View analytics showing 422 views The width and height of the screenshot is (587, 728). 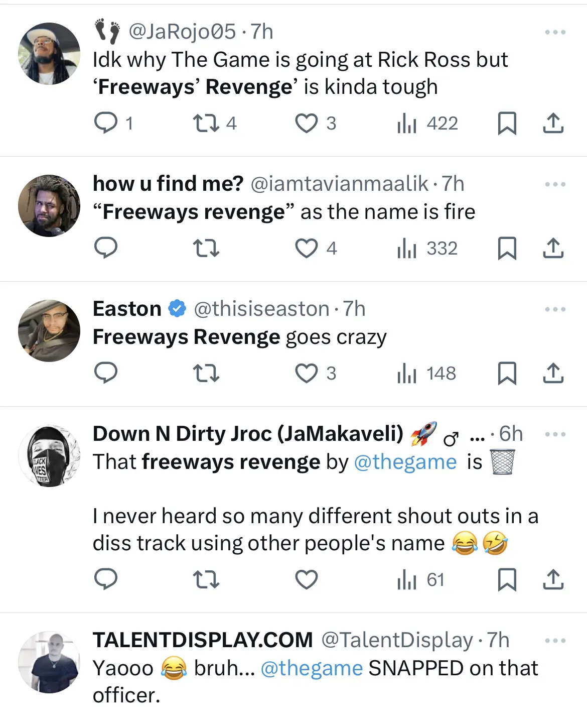pos(427,123)
